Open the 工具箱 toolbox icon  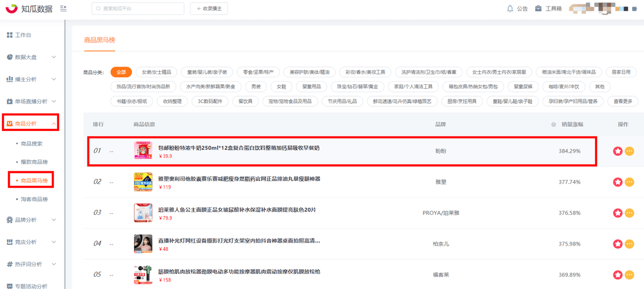538,9
